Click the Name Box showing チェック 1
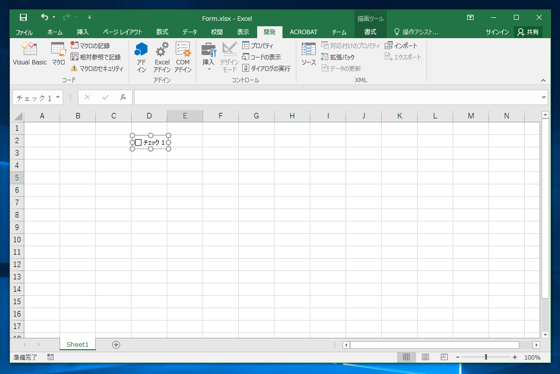The image size is (560, 374). 34,98
